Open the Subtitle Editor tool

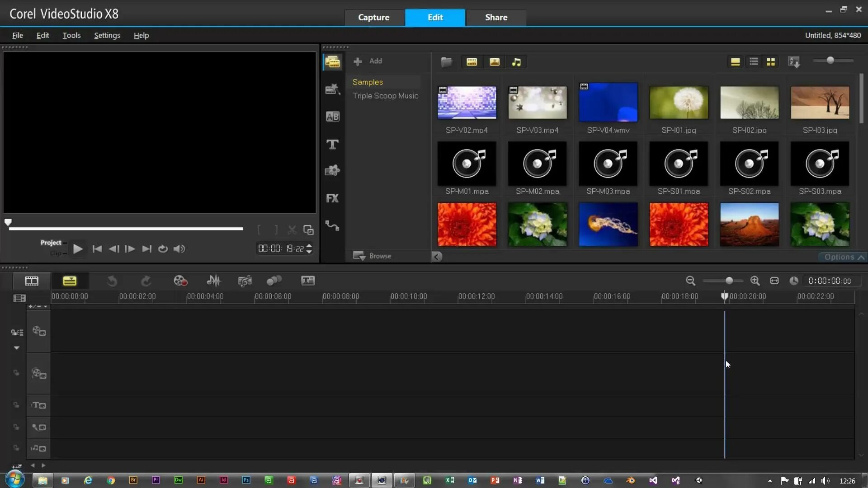308,281
